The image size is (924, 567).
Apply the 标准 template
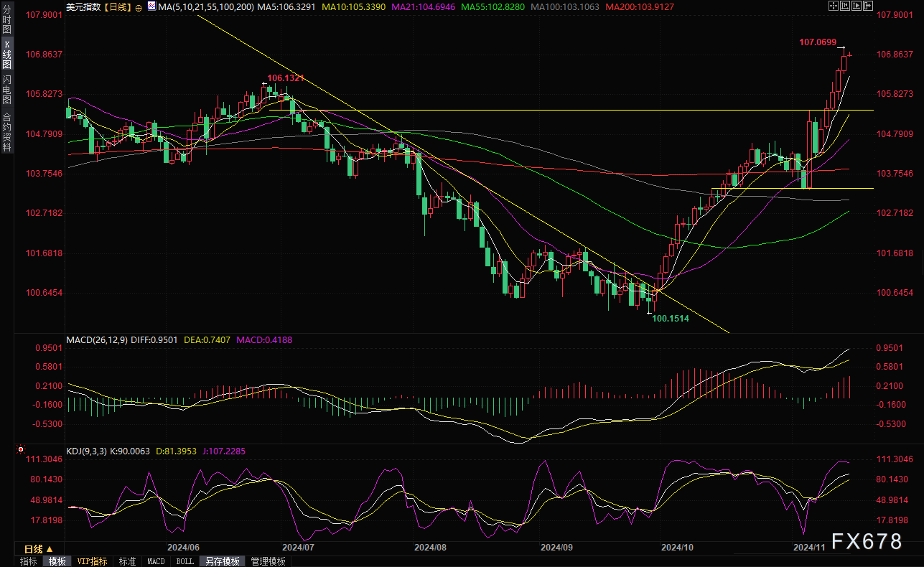click(127, 561)
